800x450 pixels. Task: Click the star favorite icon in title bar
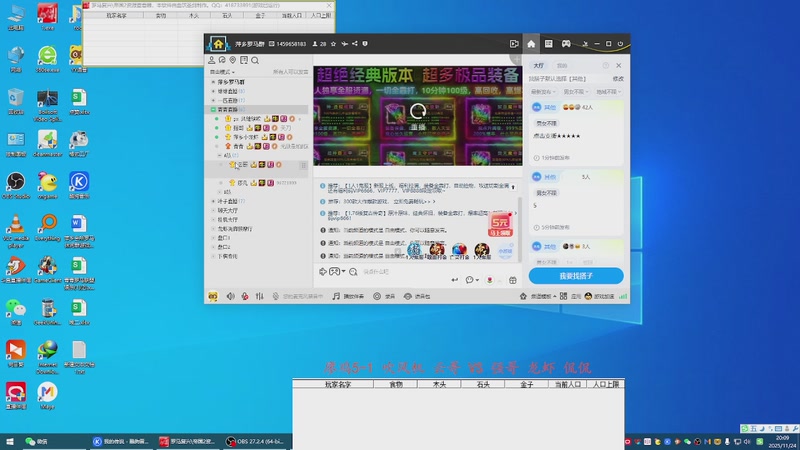pyautogui.click(x=334, y=44)
